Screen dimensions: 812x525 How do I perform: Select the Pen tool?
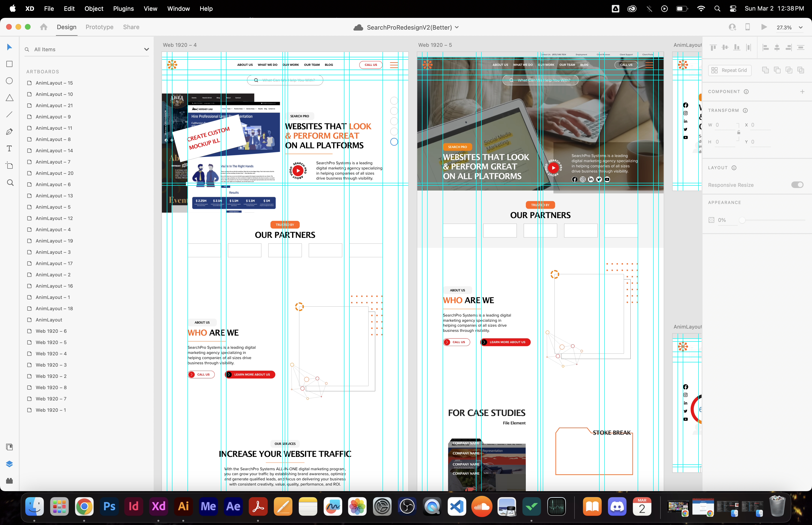tap(10, 132)
